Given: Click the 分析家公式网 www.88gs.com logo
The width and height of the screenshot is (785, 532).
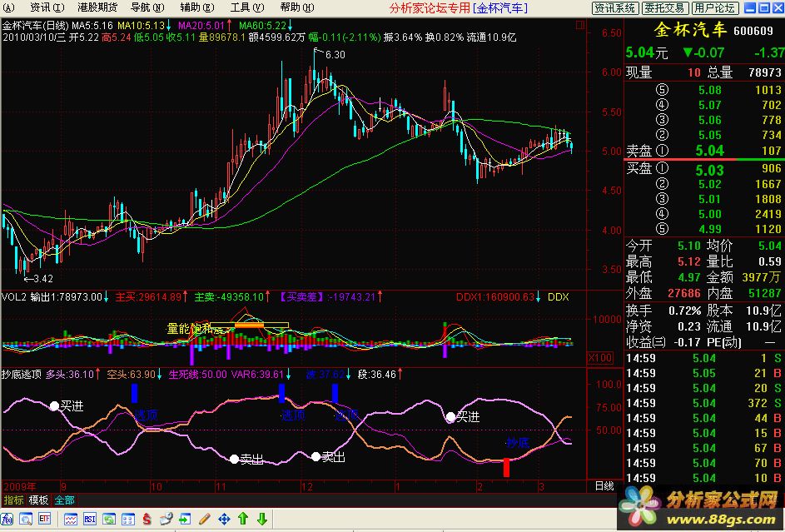Looking at the screenshot, I should 700,506.
